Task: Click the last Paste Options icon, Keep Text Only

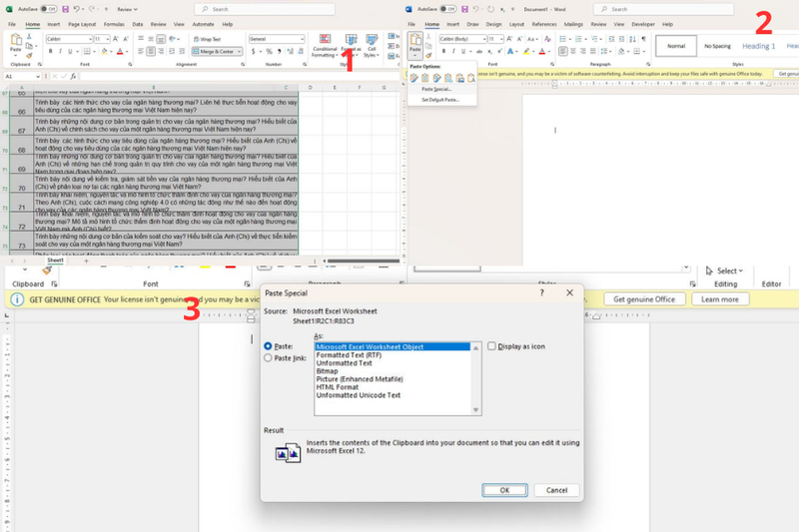Action: [x=470, y=78]
